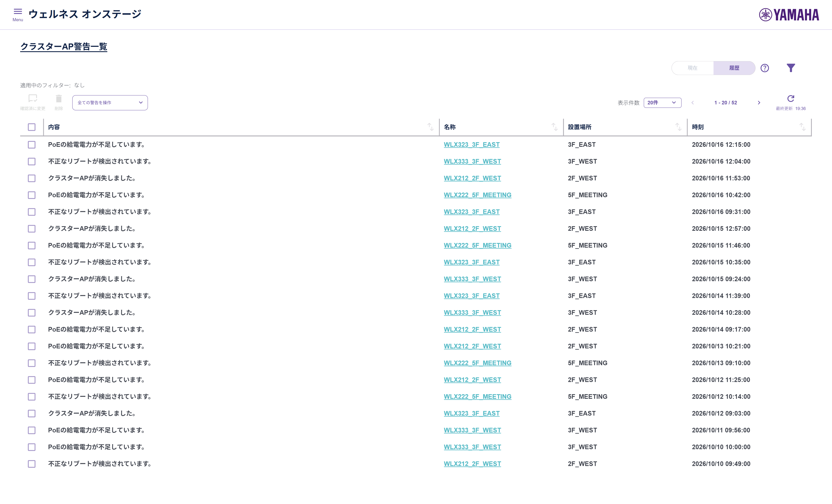Click 時刻 column header
Screen dimensions: 832x504
point(698,127)
